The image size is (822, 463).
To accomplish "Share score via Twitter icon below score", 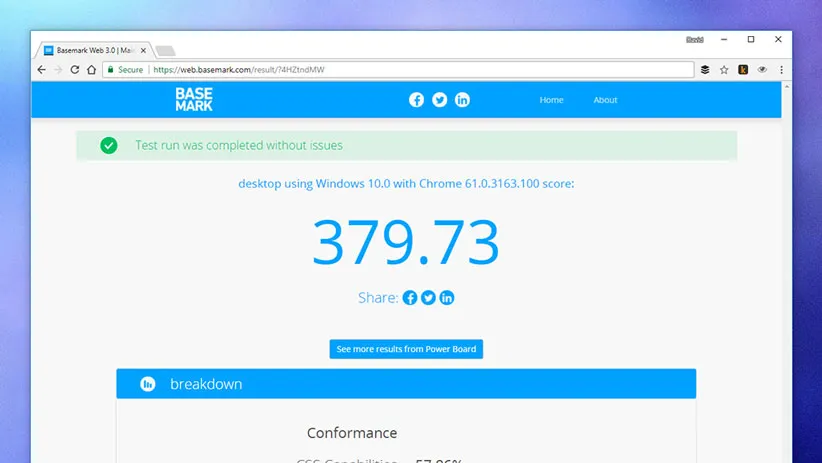I will 428,298.
